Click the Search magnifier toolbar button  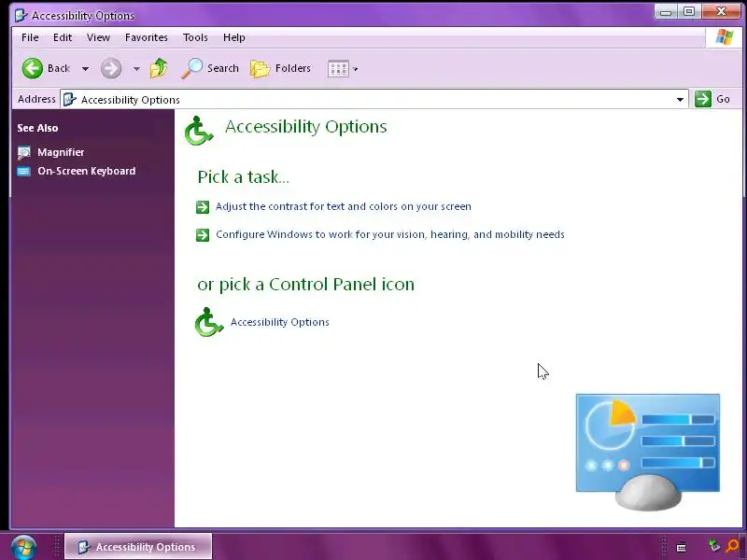click(x=209, y=68)
